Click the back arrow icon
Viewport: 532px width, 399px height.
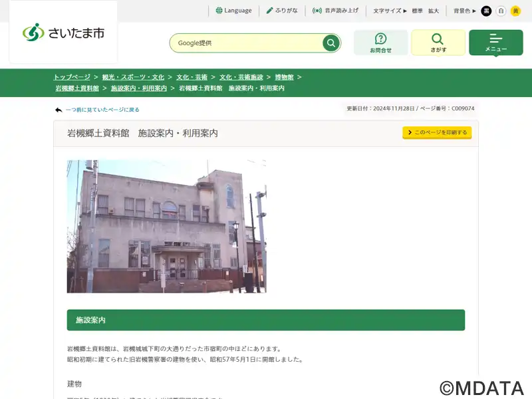[x=59, y=110]
